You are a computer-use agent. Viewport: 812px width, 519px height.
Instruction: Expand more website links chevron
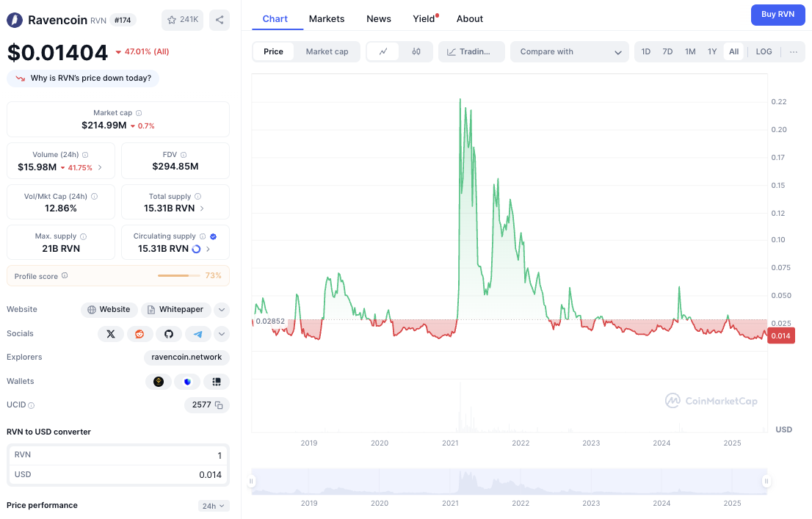[222, 310]
